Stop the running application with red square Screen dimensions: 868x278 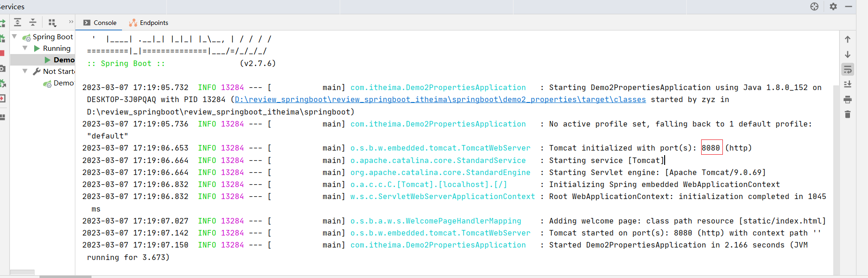[x=2, y=53]
